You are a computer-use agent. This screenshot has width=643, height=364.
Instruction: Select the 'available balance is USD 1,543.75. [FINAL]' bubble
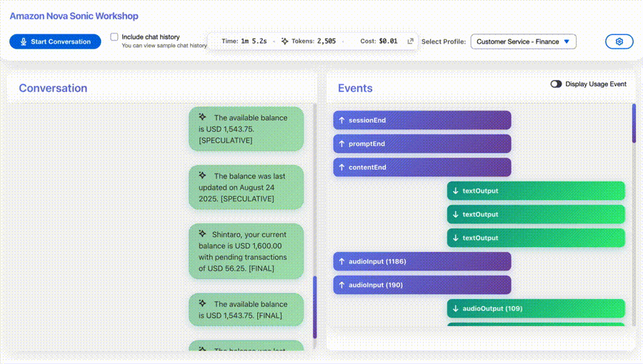246,310
